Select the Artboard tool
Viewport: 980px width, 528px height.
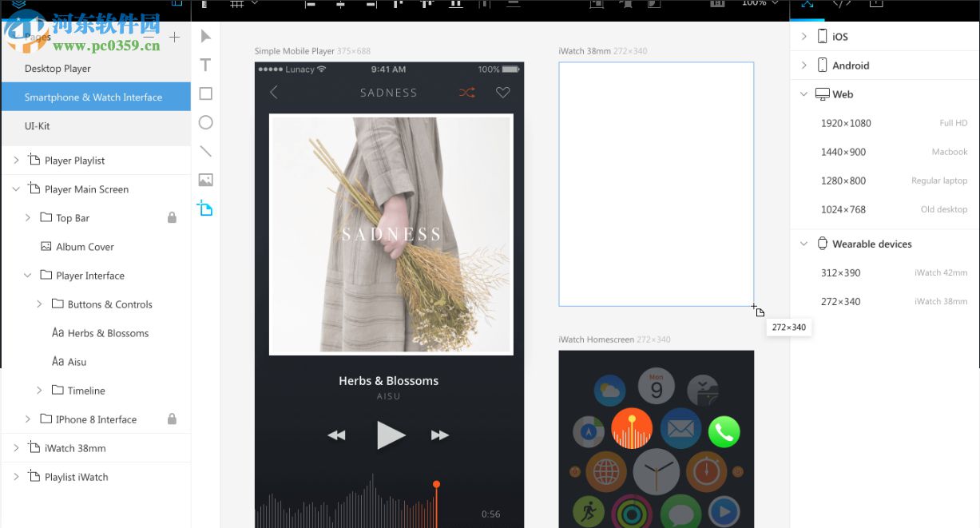coord(205,208)
